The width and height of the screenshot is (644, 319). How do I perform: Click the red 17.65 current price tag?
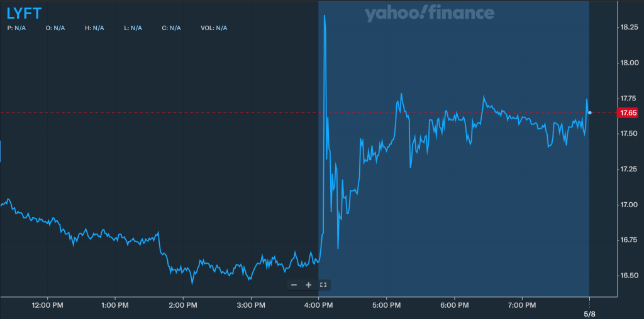pyautogui.click(x=628, y=113)
